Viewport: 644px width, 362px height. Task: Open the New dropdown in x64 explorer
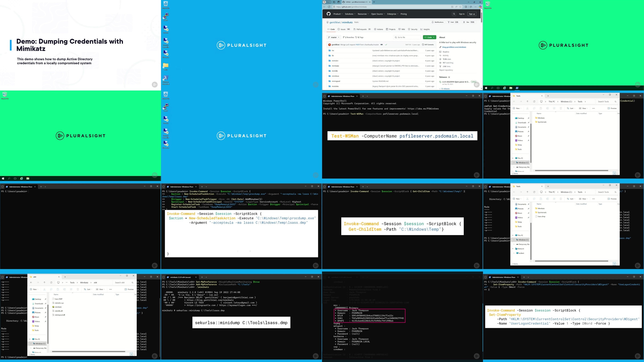coord(34,289)
